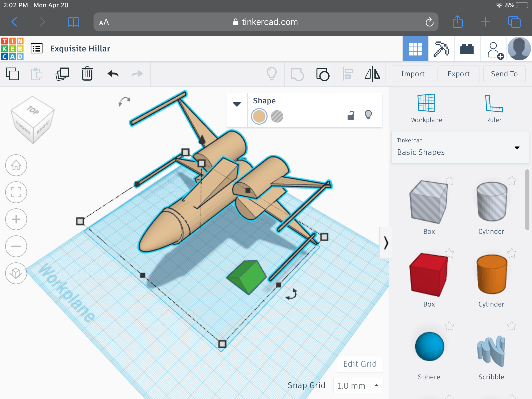
Task: Click the Send To button
Action: 504,74
